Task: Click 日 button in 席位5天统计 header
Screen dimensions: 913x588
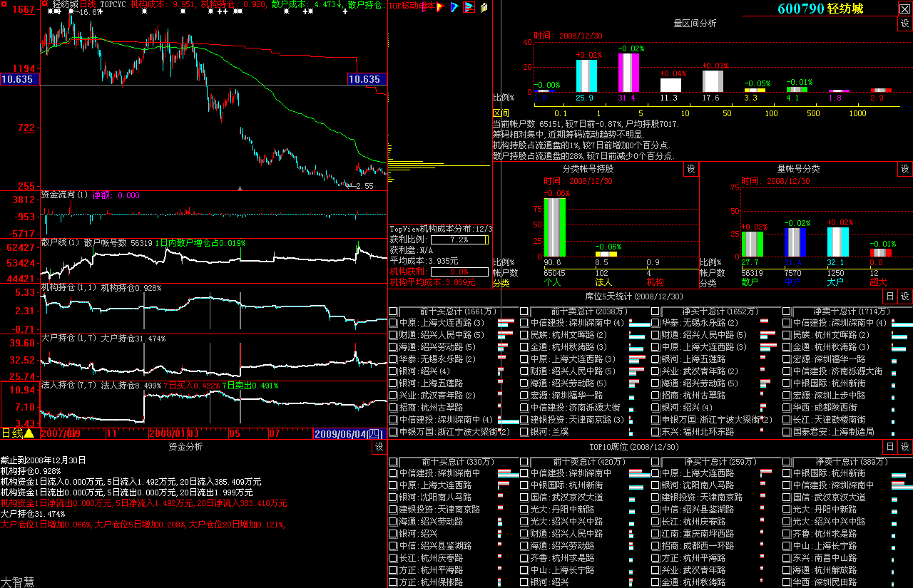Action: pyautogui.click(x=889, y=296)
